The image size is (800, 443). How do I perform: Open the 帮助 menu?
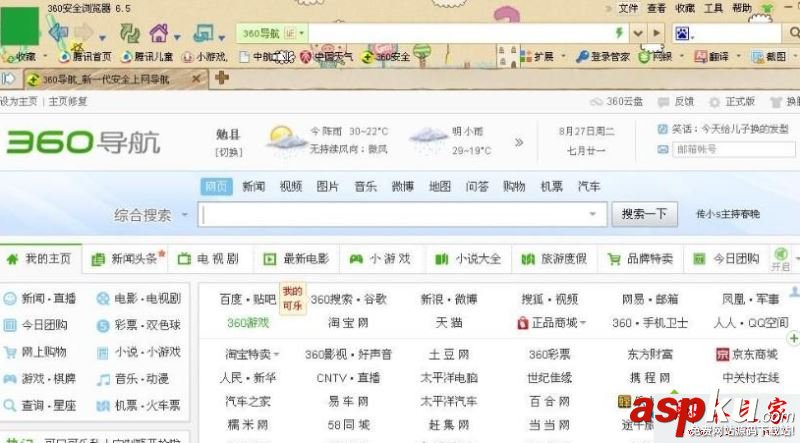(742, 8)
